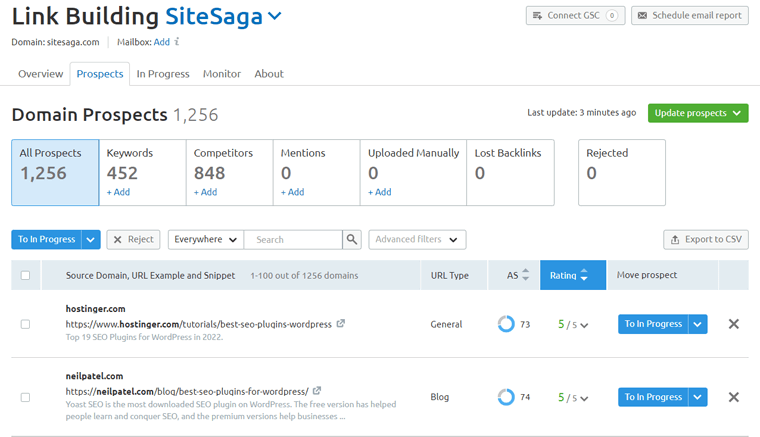The width and height of the screenshot is (760, 437).
Task: Click the hostinger.com tutorials URL
Action: [x=199, y=324]
